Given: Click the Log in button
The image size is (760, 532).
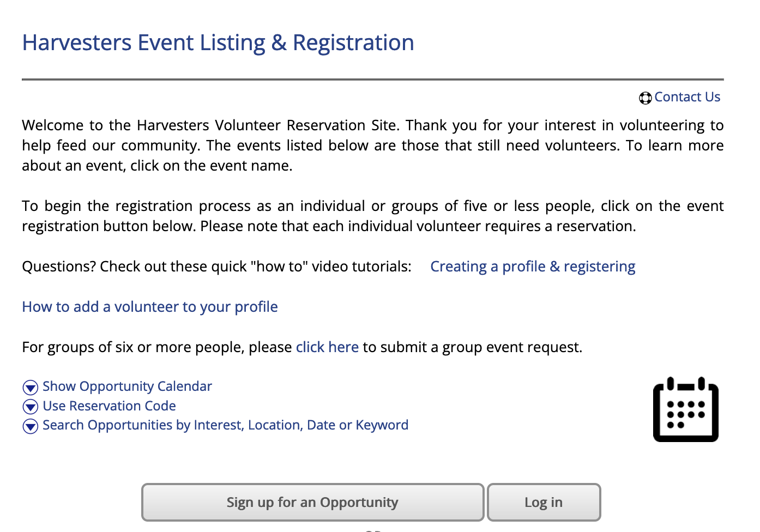Looking at the screenshot, I should click(544, 503).
